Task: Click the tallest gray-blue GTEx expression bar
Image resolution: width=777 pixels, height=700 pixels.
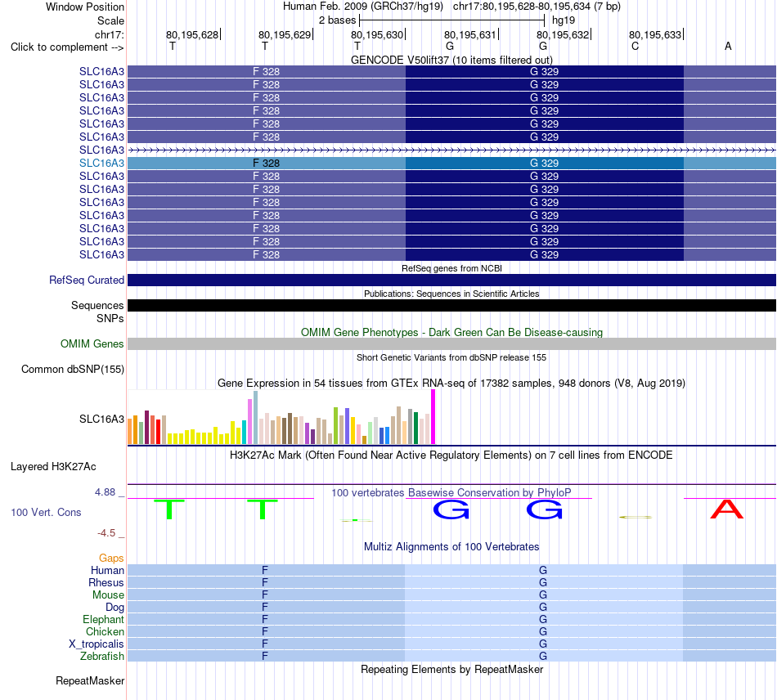Action: click(x=256, y=418)
